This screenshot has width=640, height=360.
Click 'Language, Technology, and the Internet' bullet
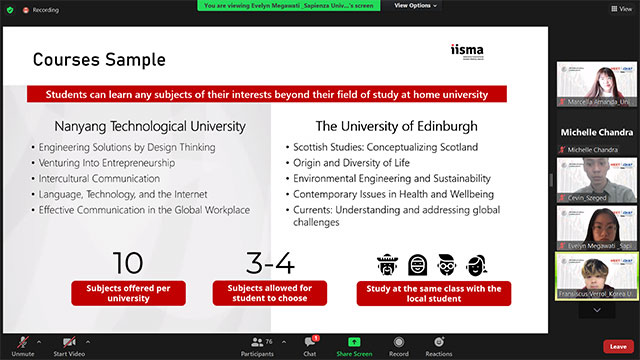tap(123, 194)
